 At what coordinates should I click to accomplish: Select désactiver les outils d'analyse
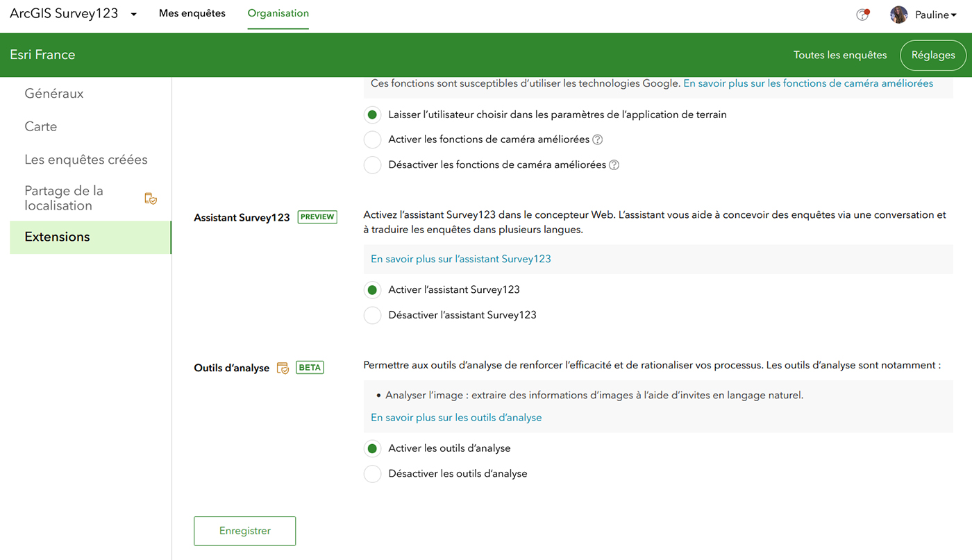coord(372,473)
